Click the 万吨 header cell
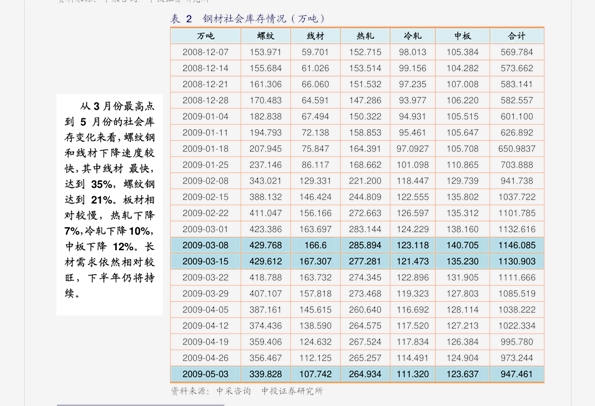This screenshot has height=406, width=595. (205, 36)
